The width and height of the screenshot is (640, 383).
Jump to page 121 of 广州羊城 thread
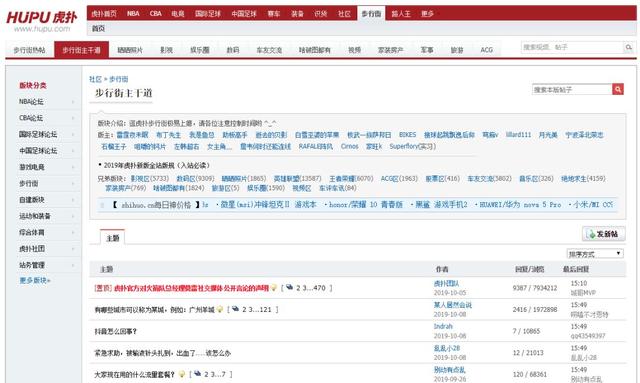(x=265, y=310)
